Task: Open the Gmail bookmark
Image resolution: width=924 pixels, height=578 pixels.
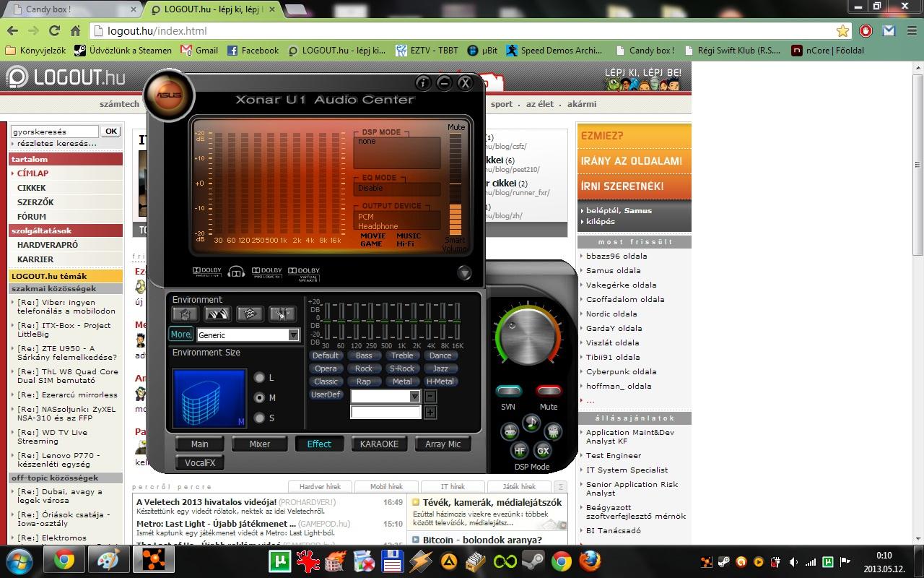Action: 199,51
